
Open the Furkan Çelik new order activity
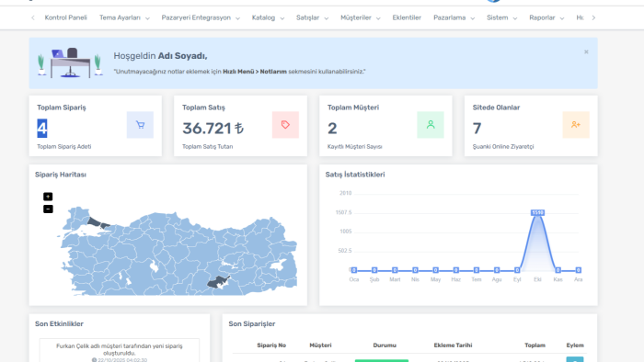[119, 351]
